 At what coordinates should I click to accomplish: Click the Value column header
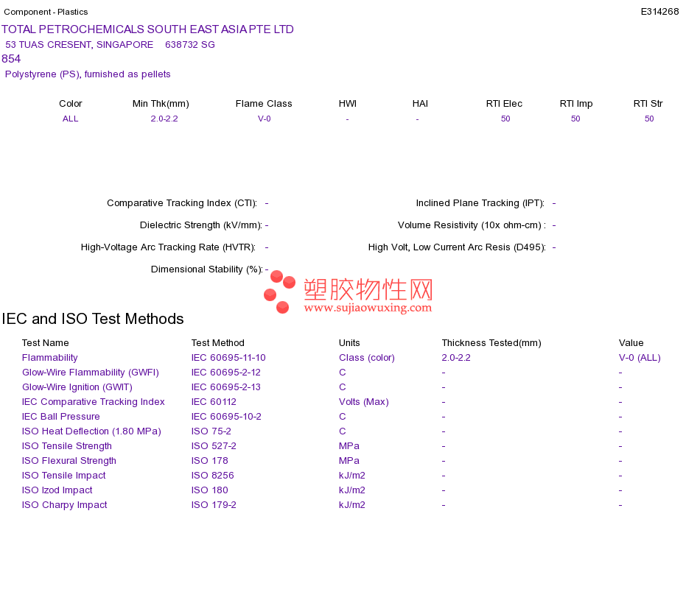[x=631, y=342]
